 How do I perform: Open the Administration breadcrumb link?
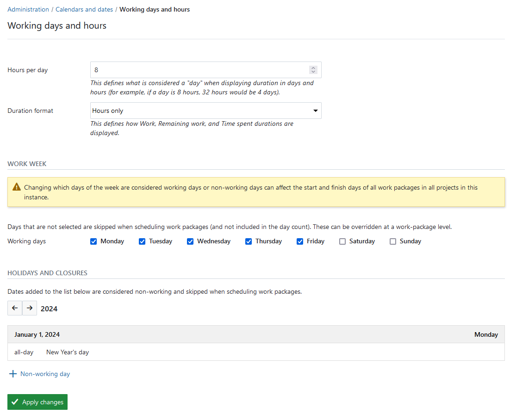point(28,9)
